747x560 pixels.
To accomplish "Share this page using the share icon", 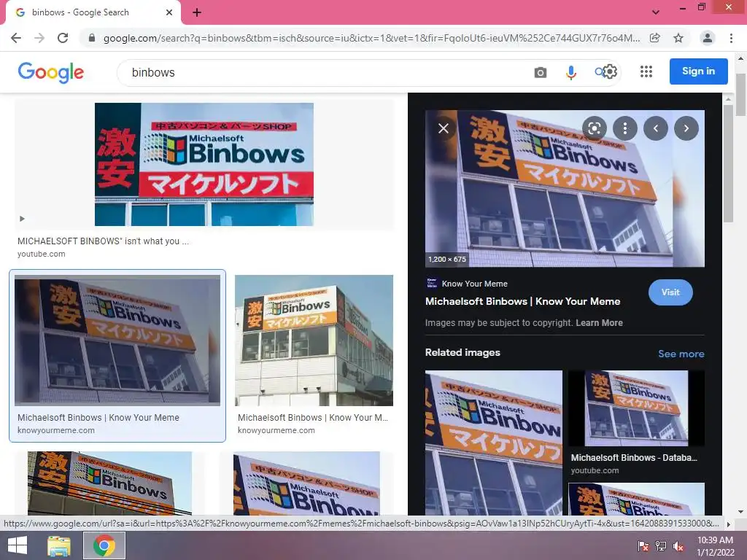I will point(655,38).
